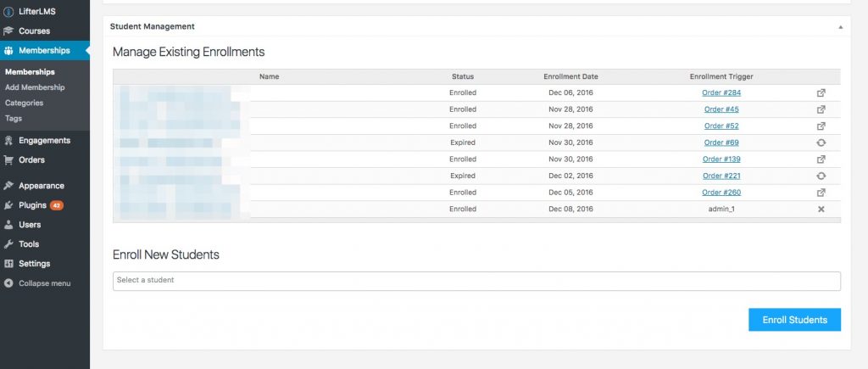Click the Name column header
868x369 pixels.
[x=269, y=77]
